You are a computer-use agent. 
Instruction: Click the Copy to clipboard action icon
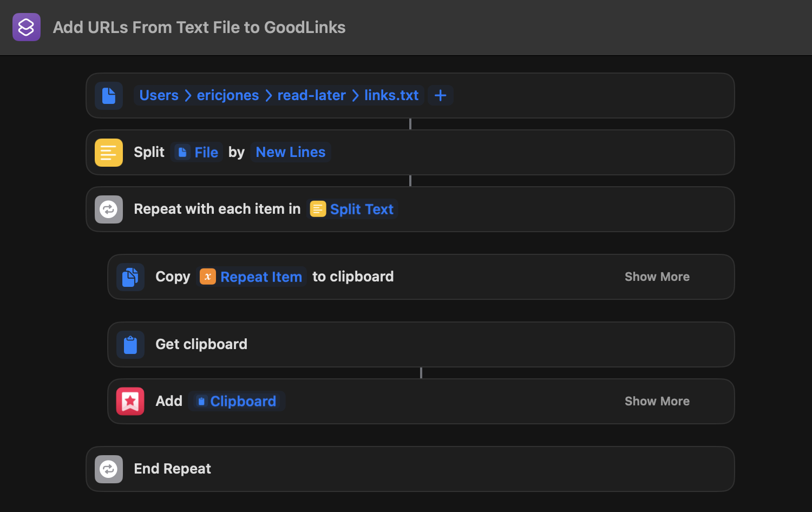130,277
